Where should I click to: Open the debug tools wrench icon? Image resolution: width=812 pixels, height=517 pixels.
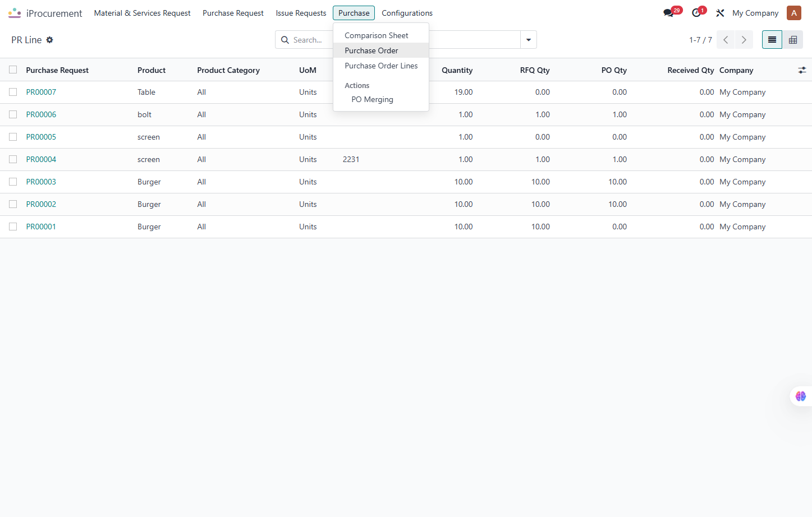point(720,13)
